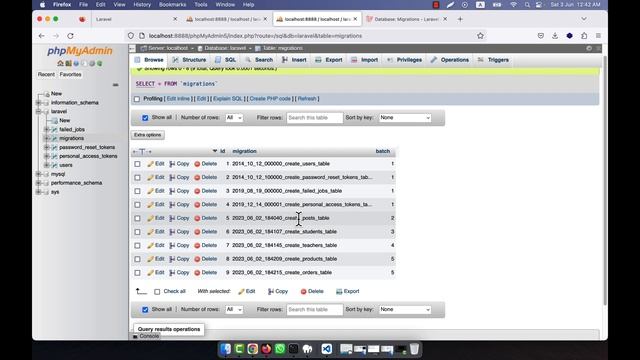Select row 1 create_users_table checkbox
Screen dimensions: 640x360
point(137,164)
